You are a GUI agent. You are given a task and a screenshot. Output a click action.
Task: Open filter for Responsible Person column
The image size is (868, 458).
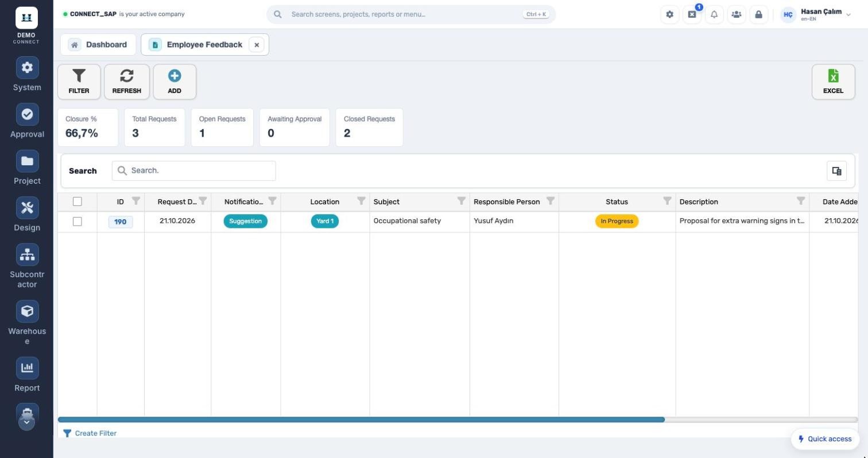coord(551,201)
